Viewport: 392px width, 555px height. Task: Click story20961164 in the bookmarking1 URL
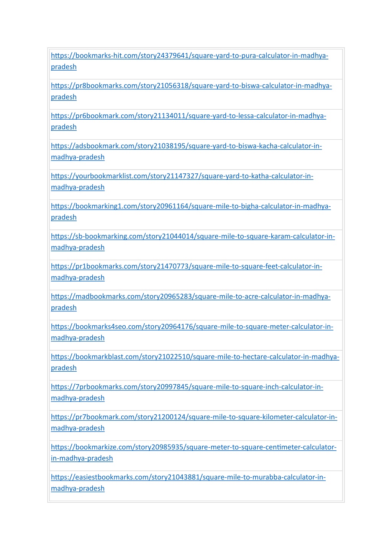click(x=165, y=206)
